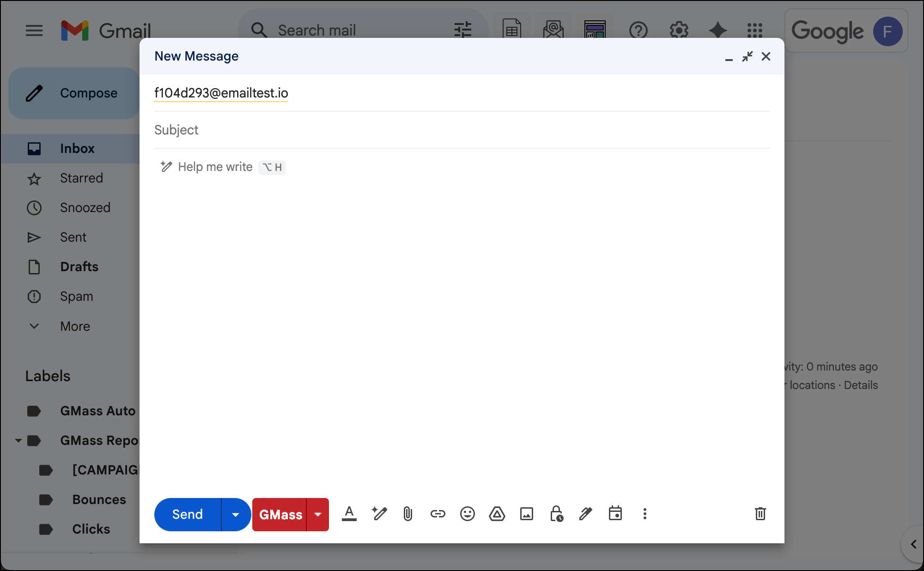Viewport: 924px width, 571px height.
Task: Insert a hyperlink into the message body
Action: [437, 514]
